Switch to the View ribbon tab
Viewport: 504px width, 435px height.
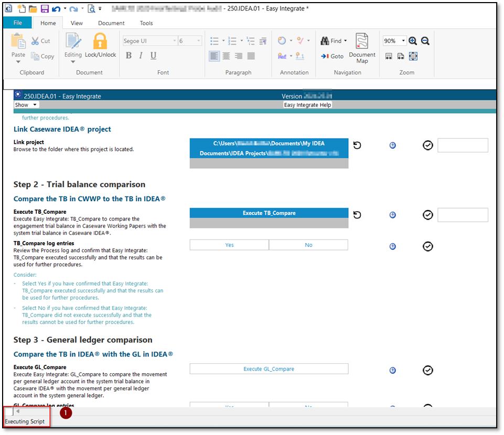tap(77, 23)
